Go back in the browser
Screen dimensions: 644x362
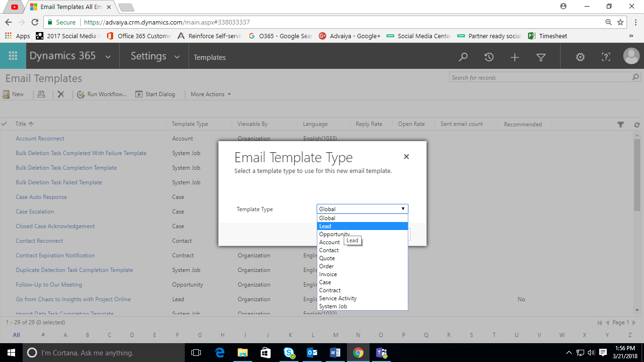(8, 22)
